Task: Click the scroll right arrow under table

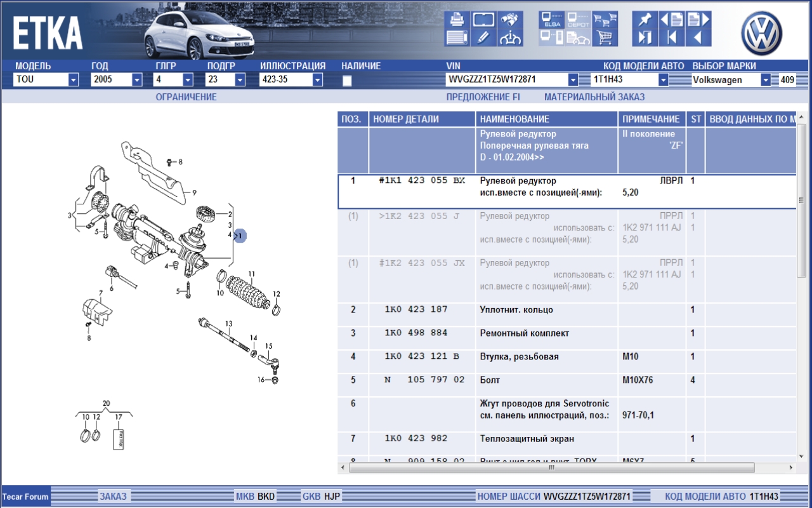Action: 790,467
